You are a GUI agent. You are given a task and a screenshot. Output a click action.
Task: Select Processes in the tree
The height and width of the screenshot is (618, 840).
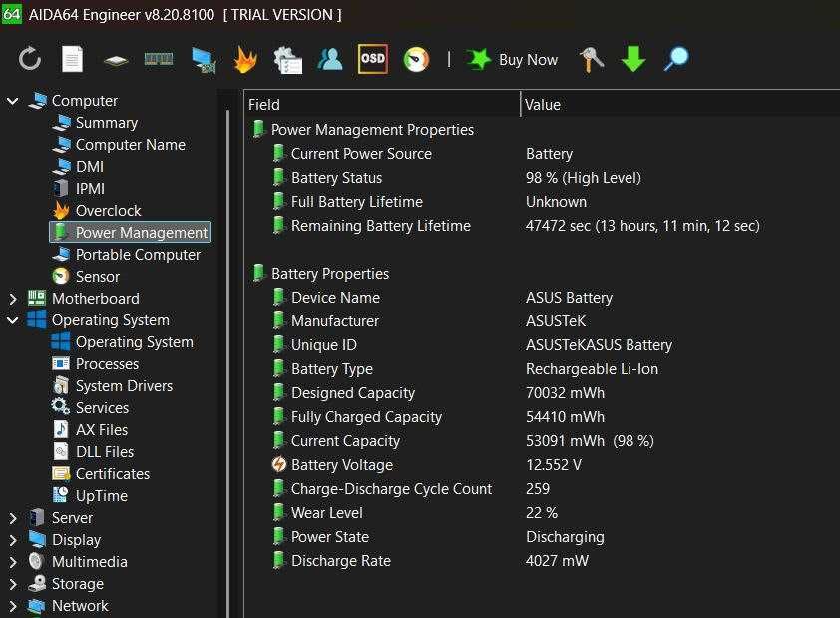[107, 364]
